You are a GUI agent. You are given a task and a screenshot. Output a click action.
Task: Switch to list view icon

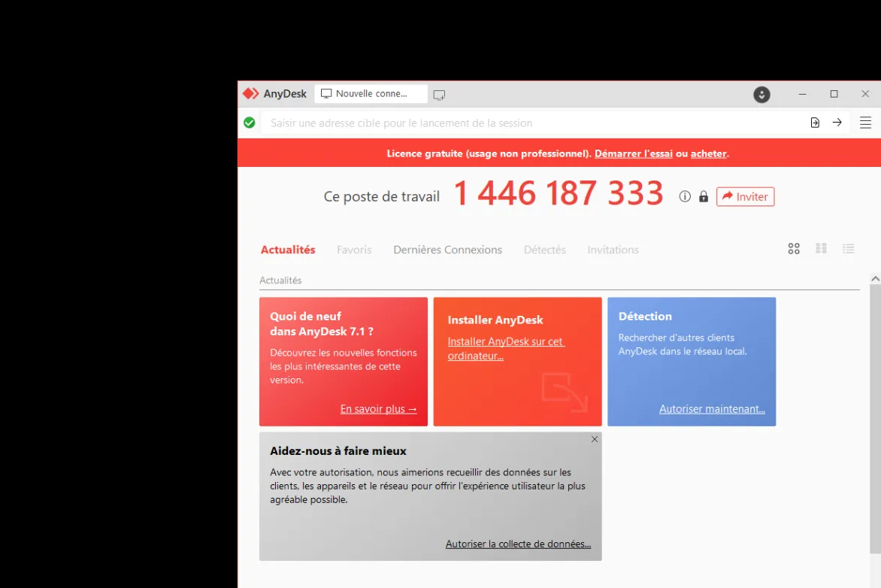(848, 248)
